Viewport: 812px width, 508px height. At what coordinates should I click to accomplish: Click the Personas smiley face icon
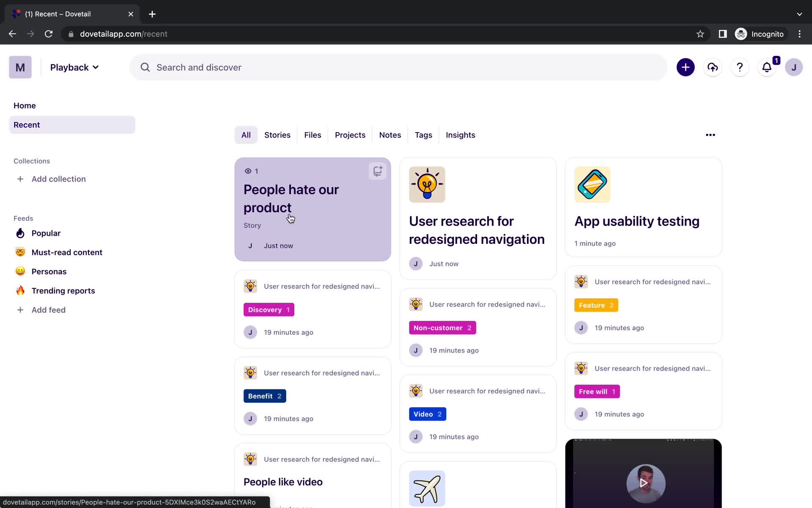click(19, 271)
